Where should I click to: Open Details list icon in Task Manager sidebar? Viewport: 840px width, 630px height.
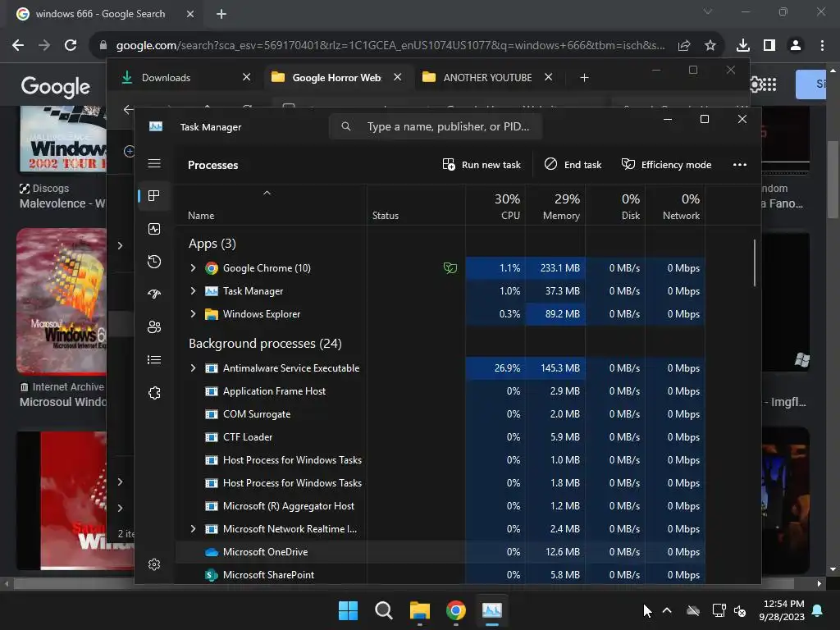(154, 359)
